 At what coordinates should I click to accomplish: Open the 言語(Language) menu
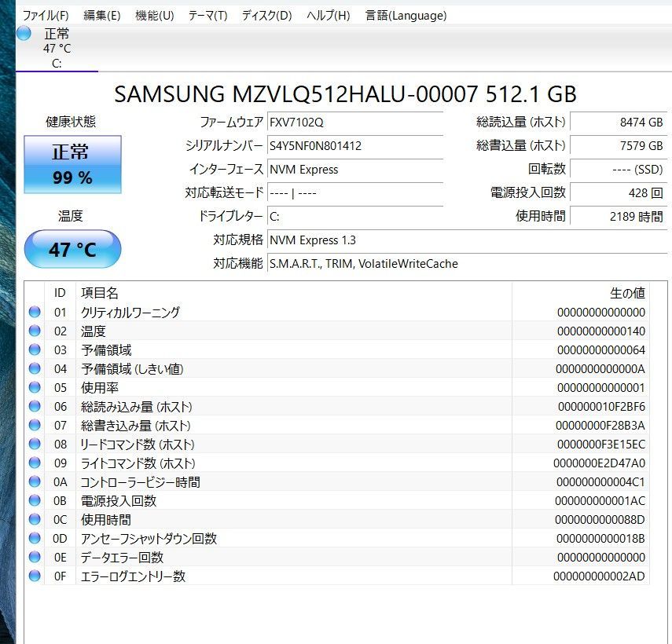(x=406, y=16)
